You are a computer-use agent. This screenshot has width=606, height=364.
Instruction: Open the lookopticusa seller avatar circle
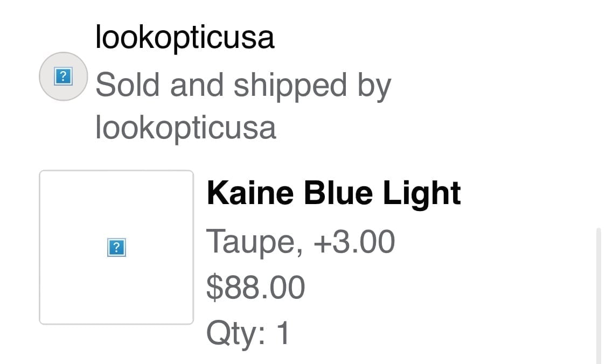(x=64, y=76)
